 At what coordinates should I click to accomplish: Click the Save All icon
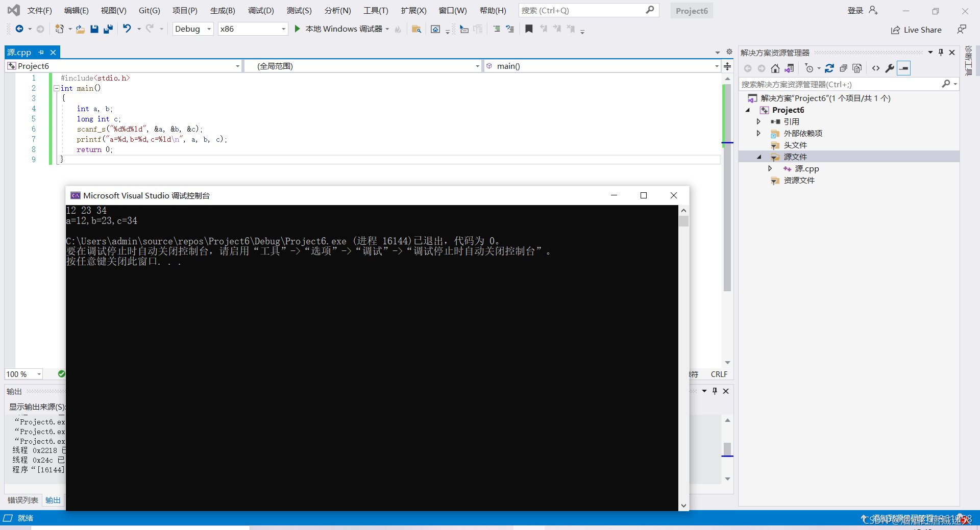108,29
